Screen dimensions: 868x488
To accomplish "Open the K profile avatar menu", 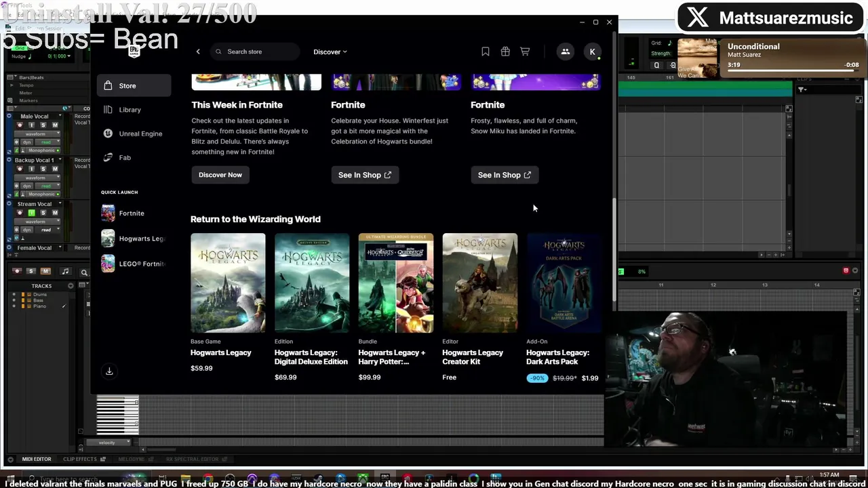I will coord(593,52).
